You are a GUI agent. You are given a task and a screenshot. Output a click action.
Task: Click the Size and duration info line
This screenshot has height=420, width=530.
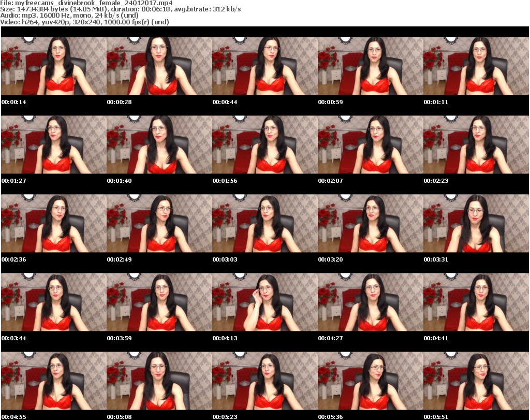tap(121, 9)
